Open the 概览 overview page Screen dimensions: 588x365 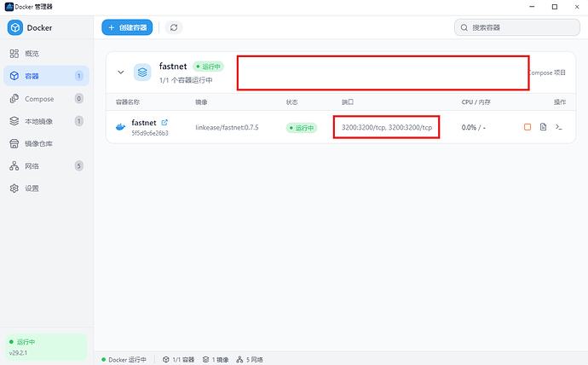(47, 54)
